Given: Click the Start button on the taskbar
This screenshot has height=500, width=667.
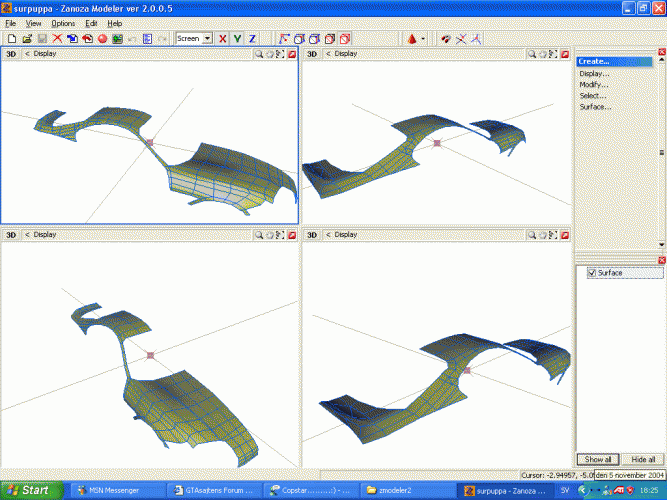Looking at the screenshot, I should point(30,490).
